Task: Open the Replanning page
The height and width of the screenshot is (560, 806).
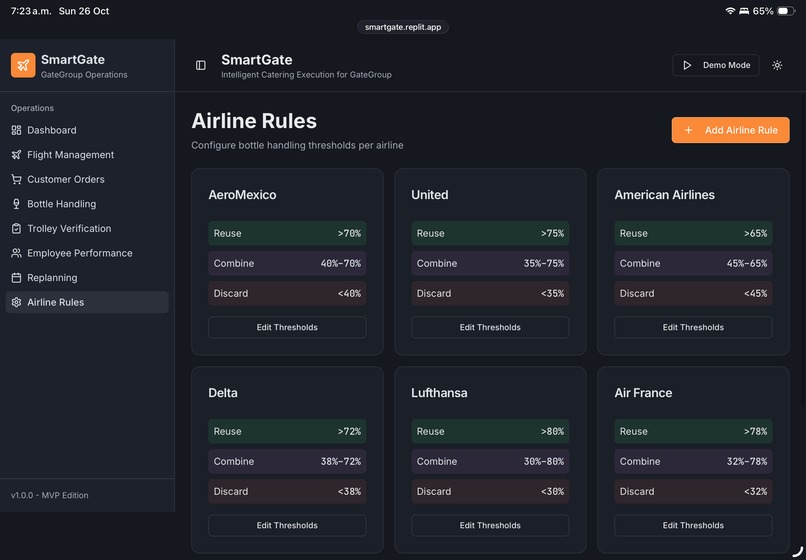Action: pyautogui.click(x=87, y=278)
